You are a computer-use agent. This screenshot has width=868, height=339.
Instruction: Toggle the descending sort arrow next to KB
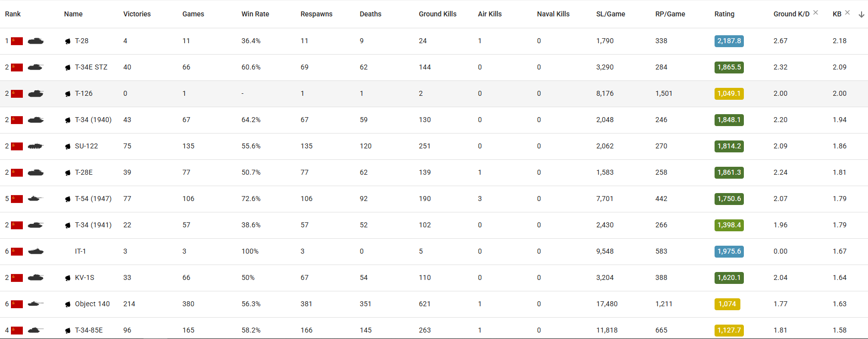[x=862, y=14]
